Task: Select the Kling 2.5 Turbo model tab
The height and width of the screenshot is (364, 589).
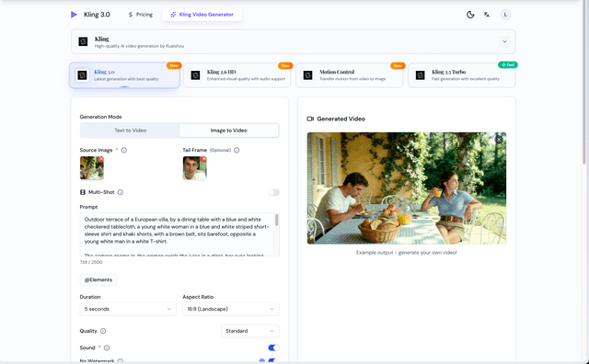Action: pos(462,75)
